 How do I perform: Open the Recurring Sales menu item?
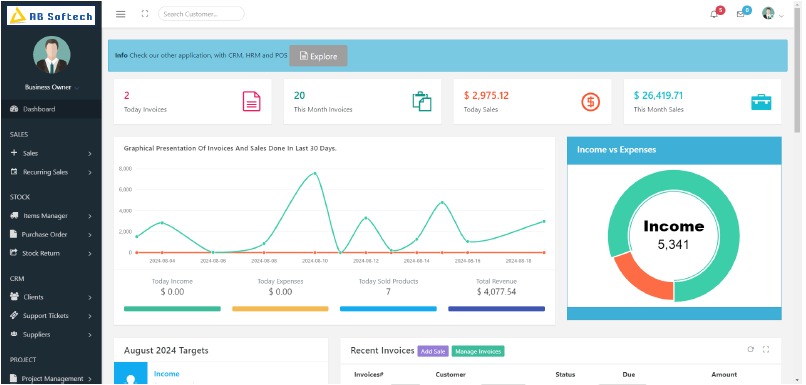click(x=51, y=172)
